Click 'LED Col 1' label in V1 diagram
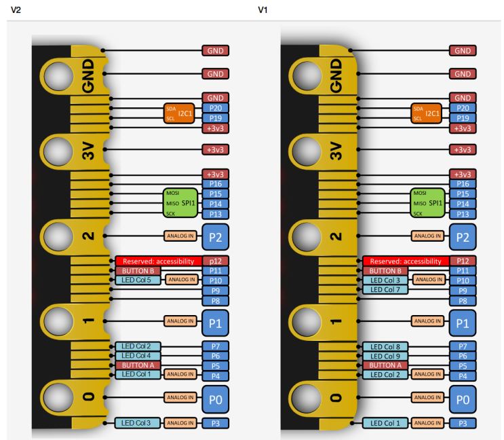This screenshot has width=504, height=440. tap(385, 423)
